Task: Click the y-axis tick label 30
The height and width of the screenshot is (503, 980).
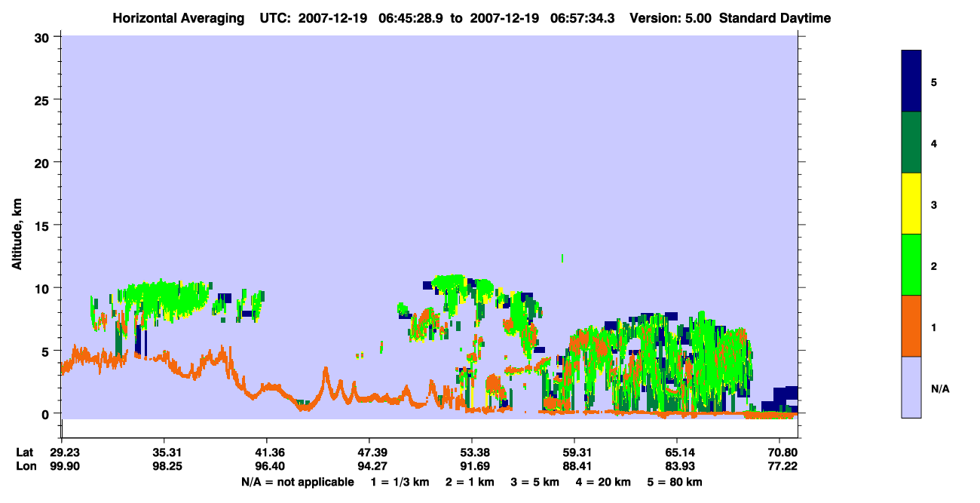Action: [x=44, y=37]
